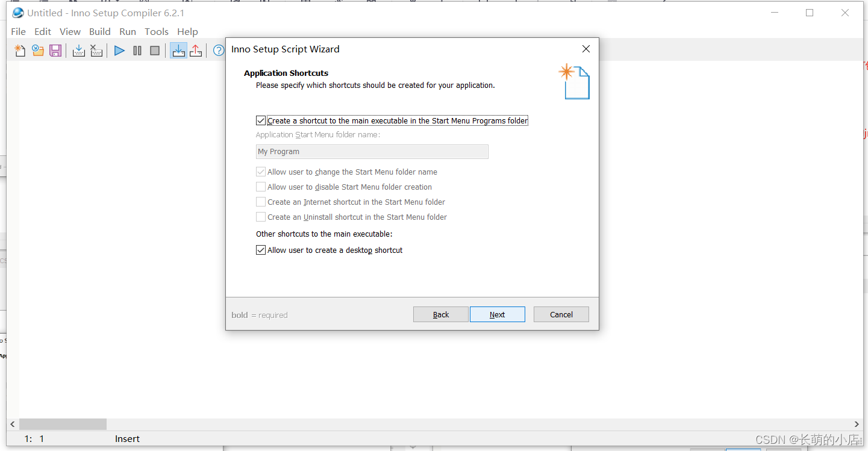Click the line and column status text
This screenshot has height=451, width=868.
tap(34, 439)
